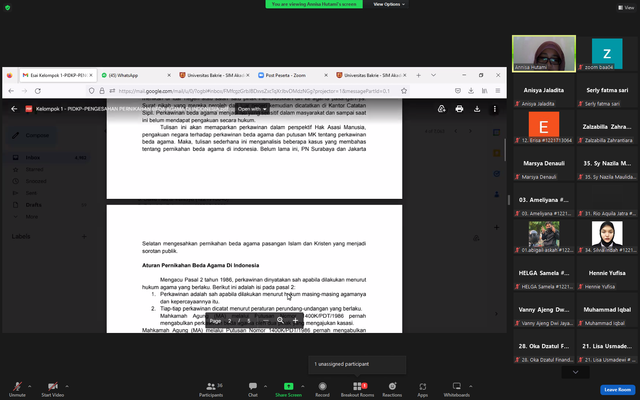
Task: Start recording with the Record button
Action: 322,389
